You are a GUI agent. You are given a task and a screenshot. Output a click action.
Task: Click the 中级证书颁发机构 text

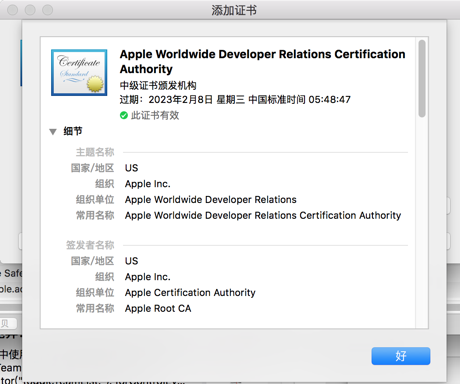pyautogui.click(x=158, y=86)
